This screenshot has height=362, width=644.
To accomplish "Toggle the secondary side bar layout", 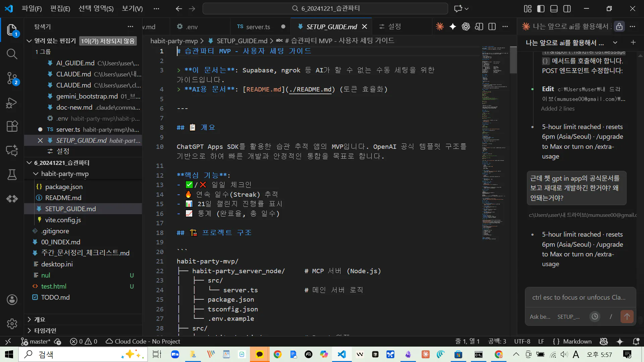I will pyautogui.click(x=567, y=9).
